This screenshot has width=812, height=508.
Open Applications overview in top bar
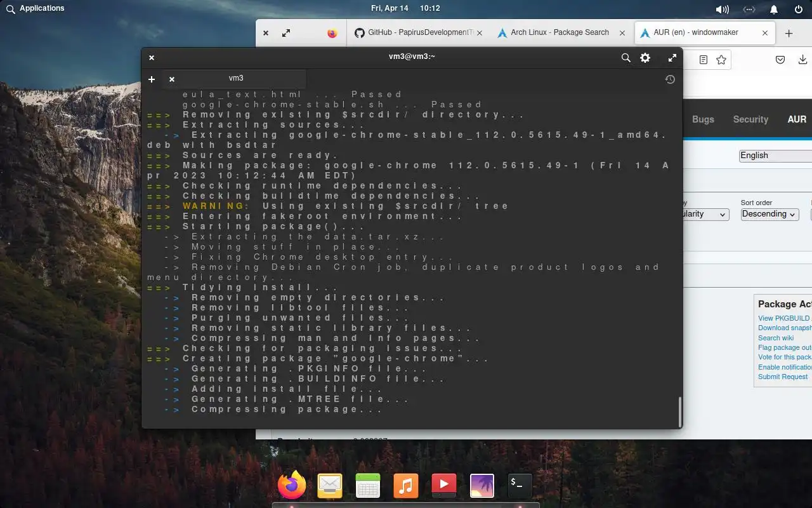(x=36, y=8)
